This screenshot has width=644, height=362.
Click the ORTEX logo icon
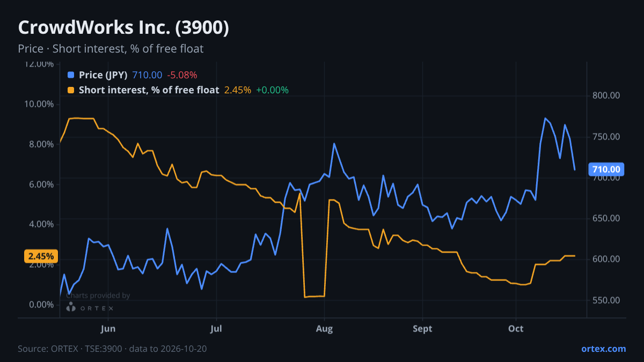click(x=71, y=307)
